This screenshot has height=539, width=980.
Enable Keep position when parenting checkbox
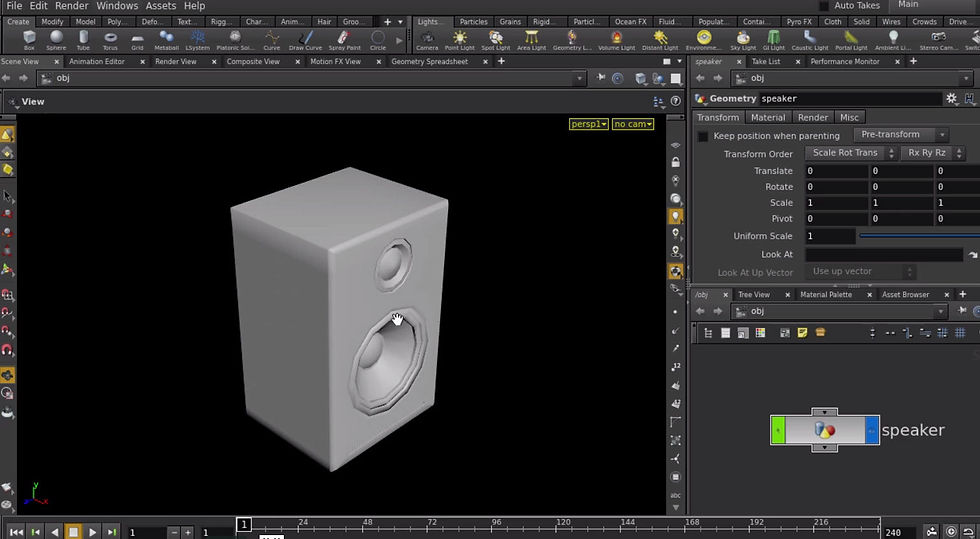click(703, 136)
